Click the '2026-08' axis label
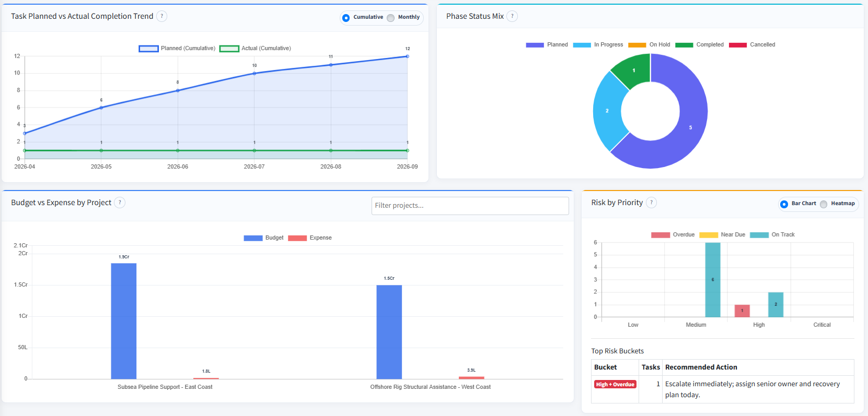The image size is (868, 416). [331, 167]
